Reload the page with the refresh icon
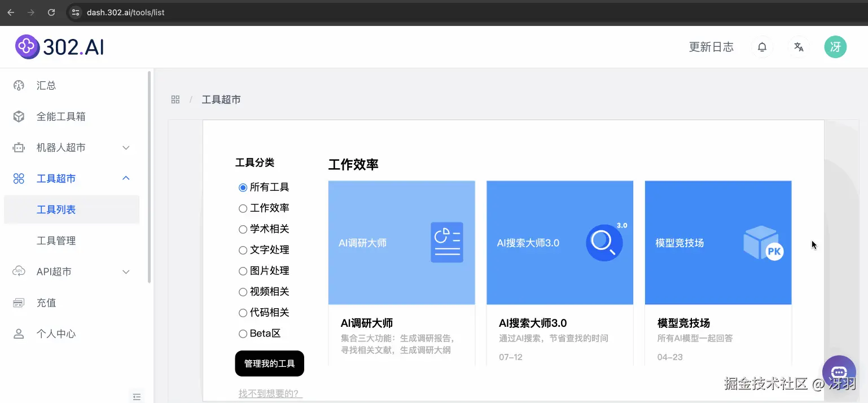The width and height of the screenshot is (868, 403). 51,12
